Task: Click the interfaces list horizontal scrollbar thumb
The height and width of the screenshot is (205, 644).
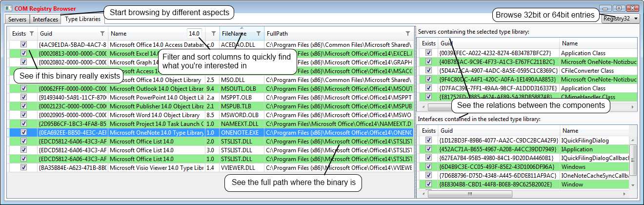Action: click(471, 194)
